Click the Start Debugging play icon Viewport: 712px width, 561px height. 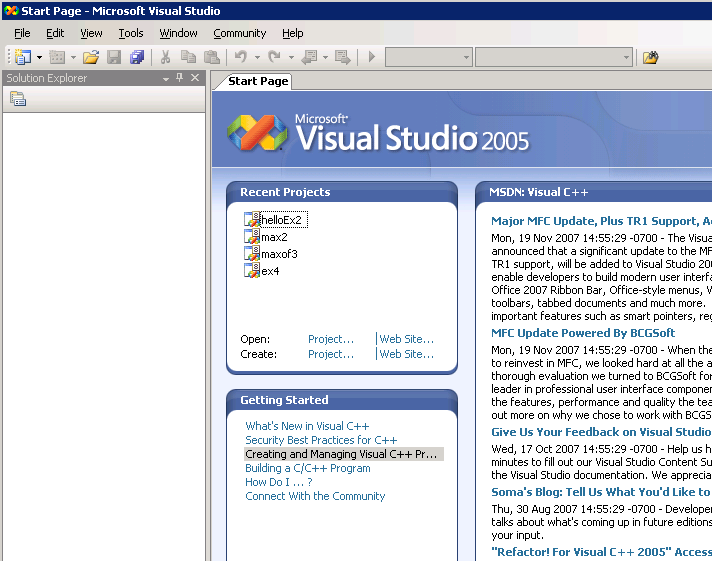372,57
